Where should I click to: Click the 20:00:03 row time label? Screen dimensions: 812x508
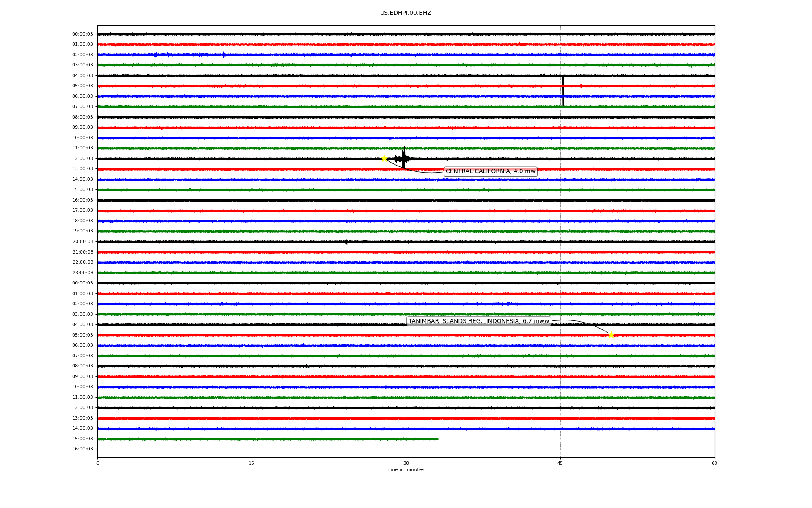(x=82, y=242)
